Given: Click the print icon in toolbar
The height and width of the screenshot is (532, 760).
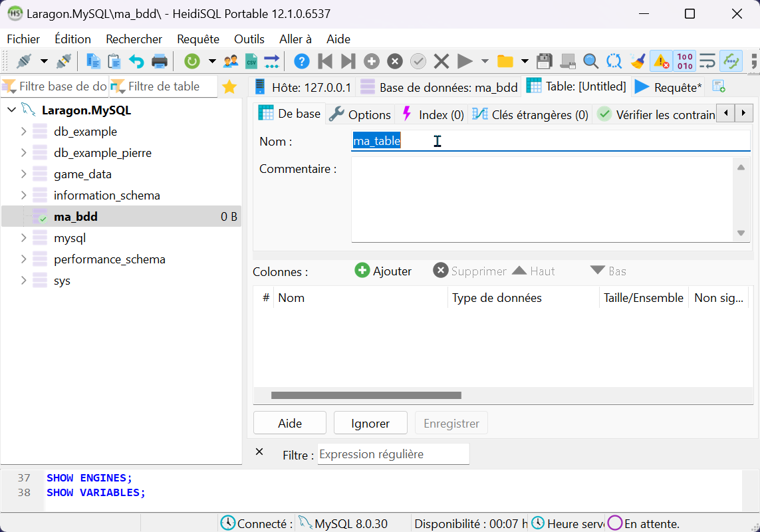Looking at the screenshot, I should click(x=160, y=62).
